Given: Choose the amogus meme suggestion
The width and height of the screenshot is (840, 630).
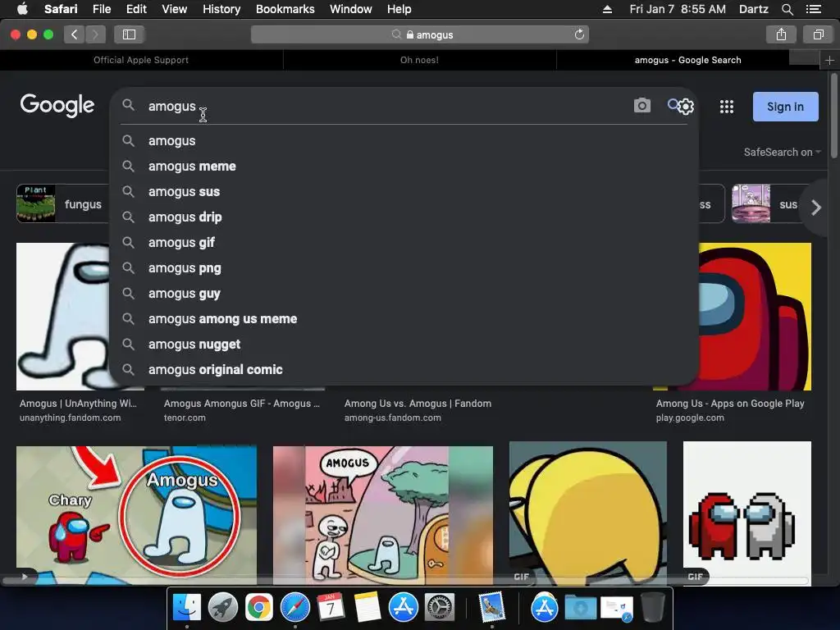Looking at the screenshot, I should pos(404,166).
